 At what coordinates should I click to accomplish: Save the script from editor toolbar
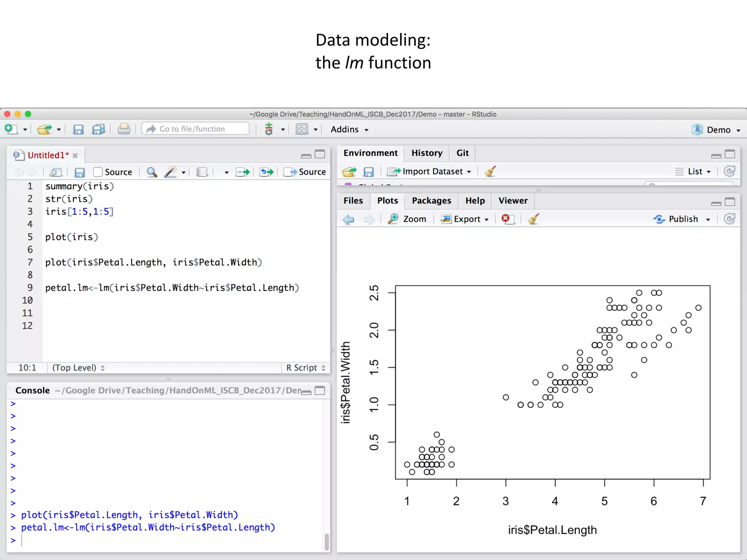(79, 172)
